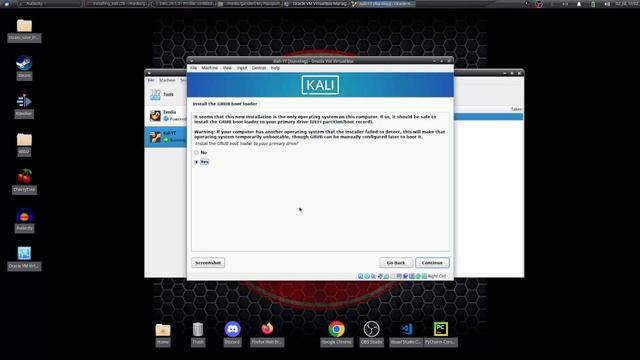Open File menu in VirtualBox Manager window

point(151,80)
